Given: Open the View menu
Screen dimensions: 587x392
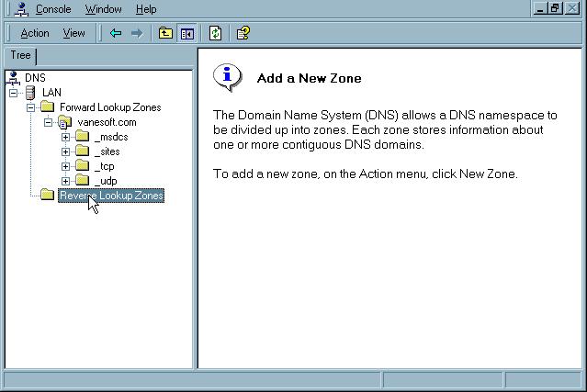Looking at the screenshot, I should pyautogui.click(x=73, y=33).
